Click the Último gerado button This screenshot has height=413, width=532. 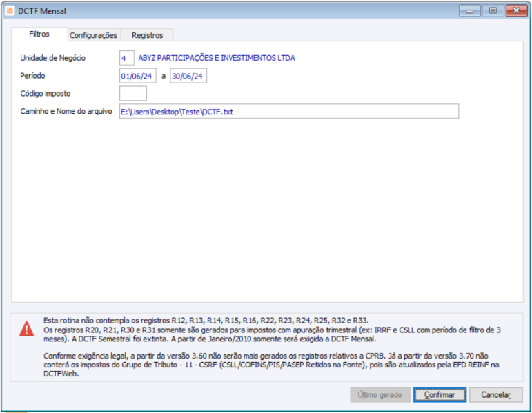pyautogui.click(x=380, y=394)
